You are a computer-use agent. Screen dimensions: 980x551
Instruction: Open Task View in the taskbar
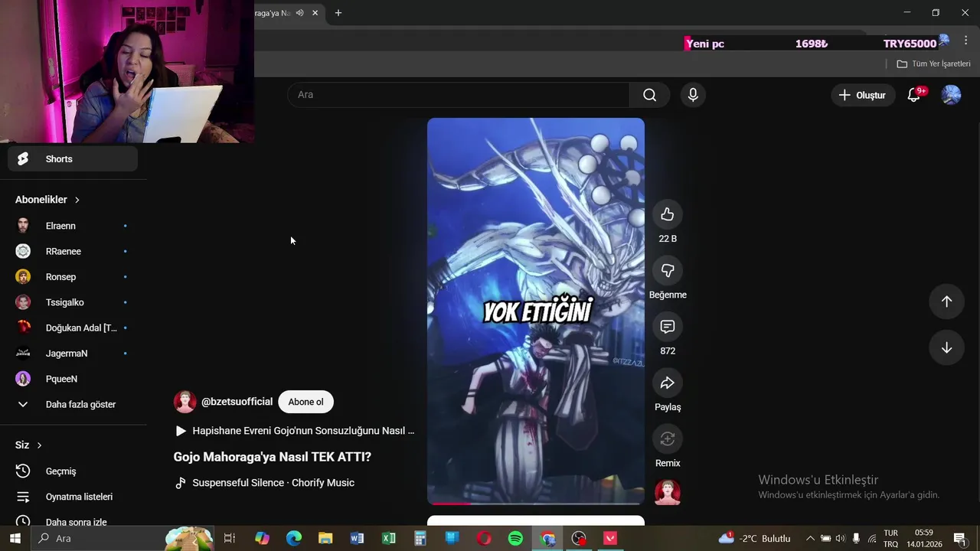[230, 539]
